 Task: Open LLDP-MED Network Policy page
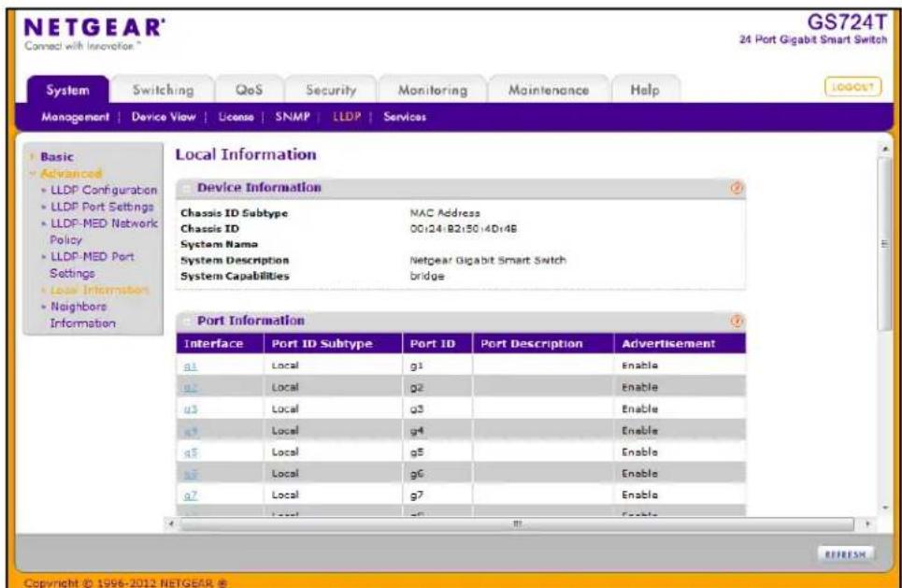tap(104, 231)
